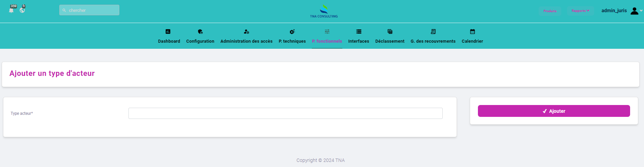Select the Configuration menu label
Screen dimensions: 644x167
(200, 41)
